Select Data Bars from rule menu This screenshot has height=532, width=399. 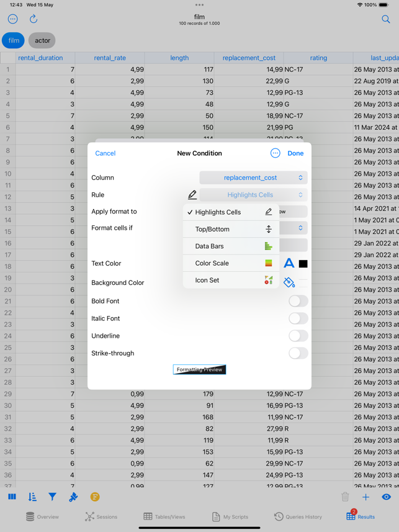[x=231, y=246]
